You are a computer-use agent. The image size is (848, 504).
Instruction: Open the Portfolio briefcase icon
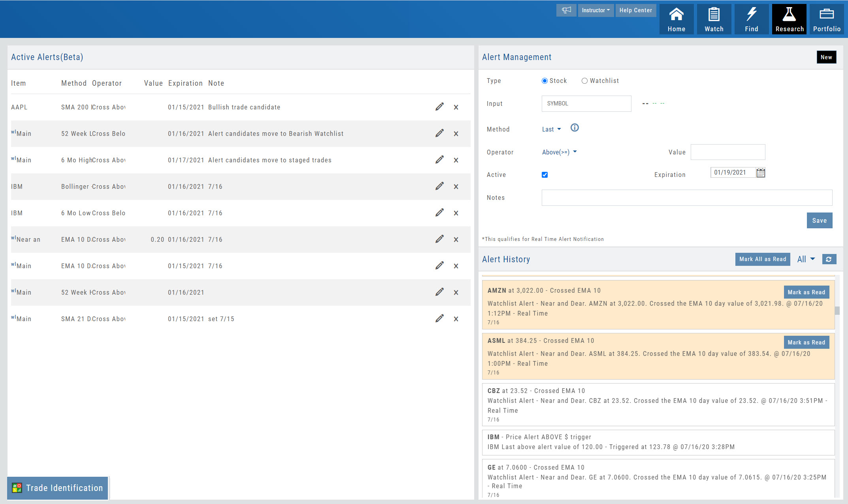click(827, 19)
